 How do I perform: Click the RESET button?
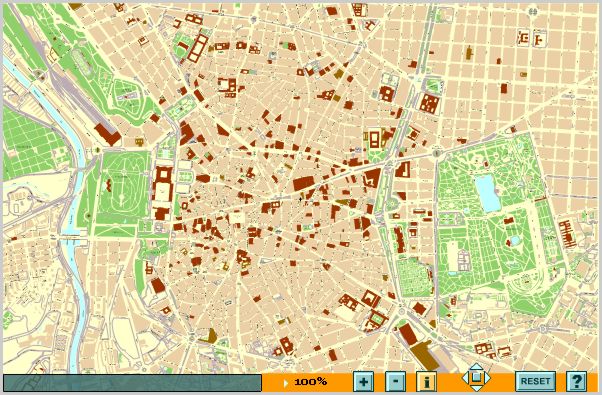535,382
